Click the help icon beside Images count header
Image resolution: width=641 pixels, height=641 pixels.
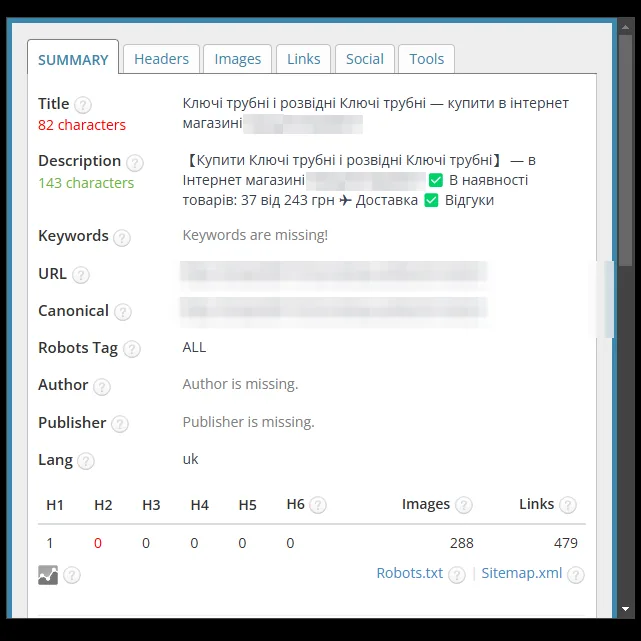click(464, 505)
